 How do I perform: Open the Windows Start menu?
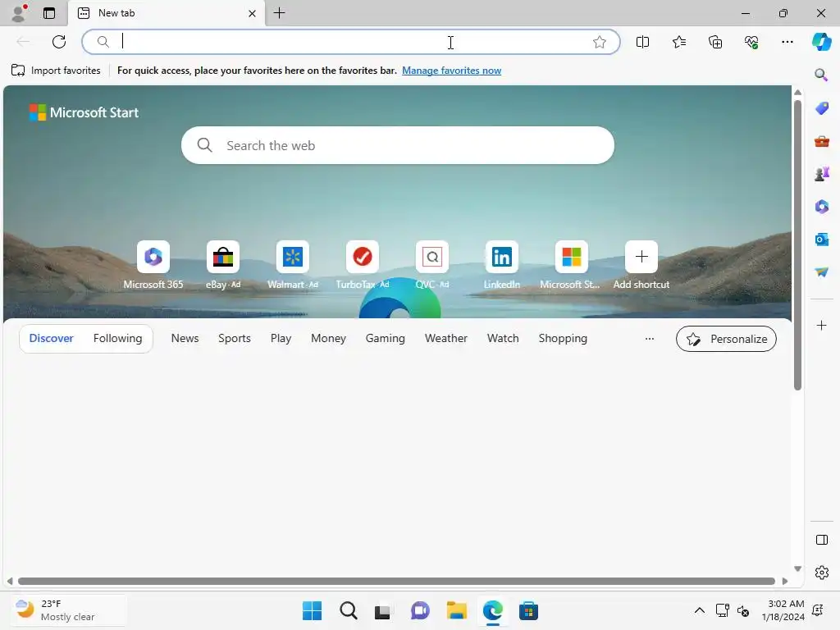tap(312, 610)
